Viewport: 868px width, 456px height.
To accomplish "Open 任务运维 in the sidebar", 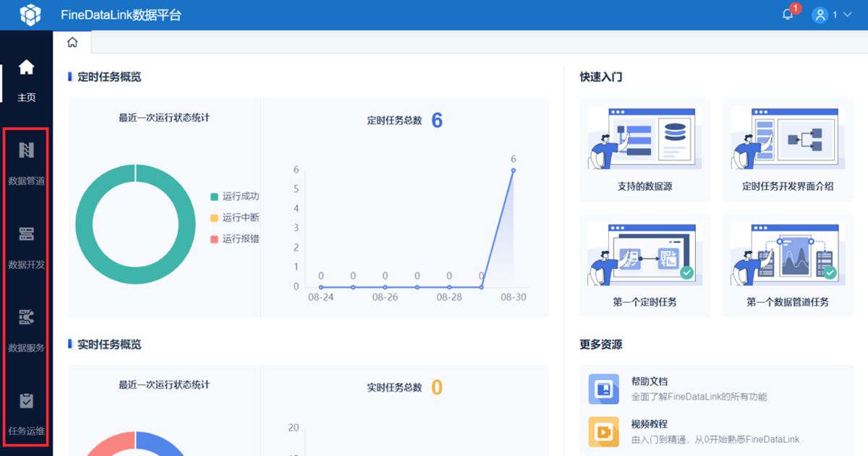I will click(x=26, y=415).
